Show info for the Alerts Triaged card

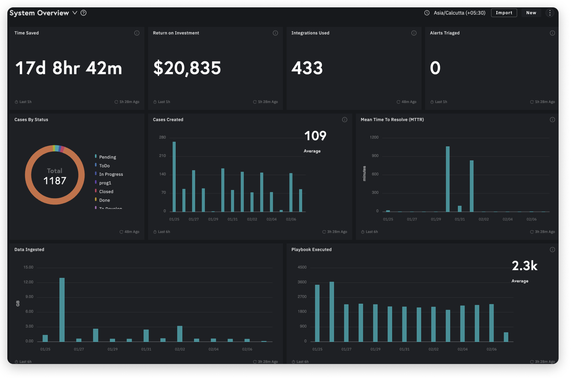pyautogui.click(x=552, y=33)
